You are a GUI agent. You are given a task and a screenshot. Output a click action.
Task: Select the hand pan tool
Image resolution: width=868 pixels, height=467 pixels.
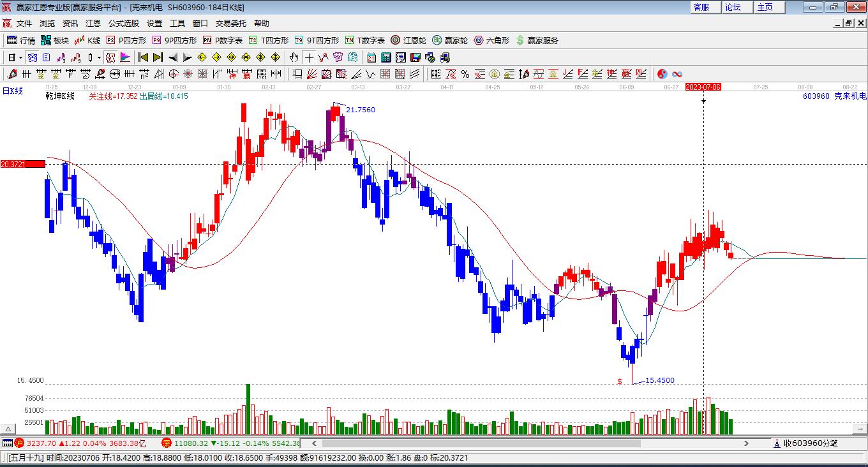click(294, 57)
